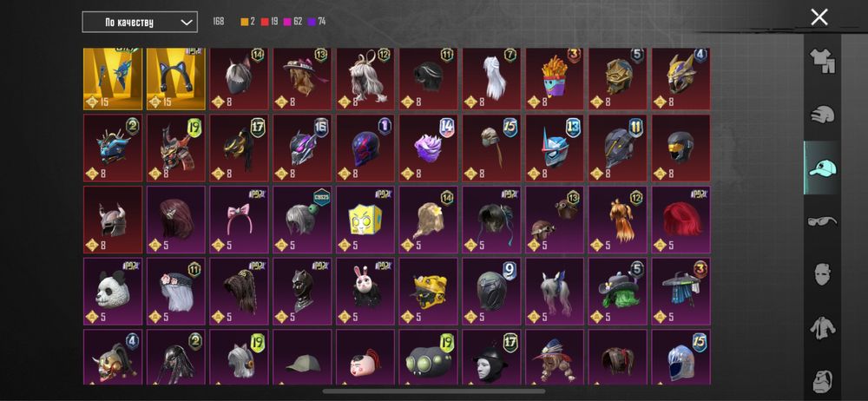Viewport: 868px width, 401px height.
Task: Open the outfits category in sidebar
Action: point(823,62)
